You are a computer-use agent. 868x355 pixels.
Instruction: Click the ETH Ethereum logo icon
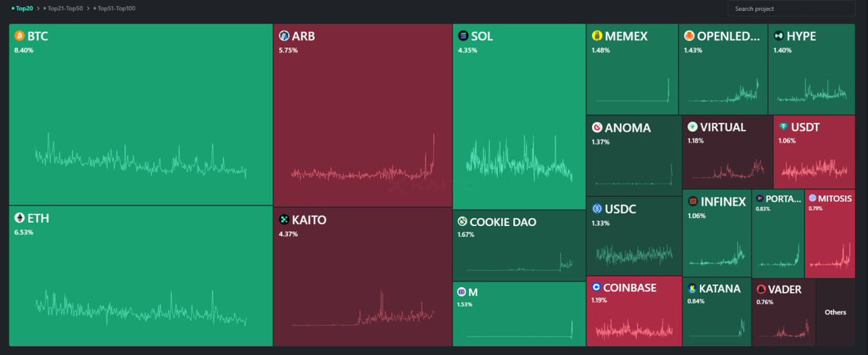tap(20, 218)
